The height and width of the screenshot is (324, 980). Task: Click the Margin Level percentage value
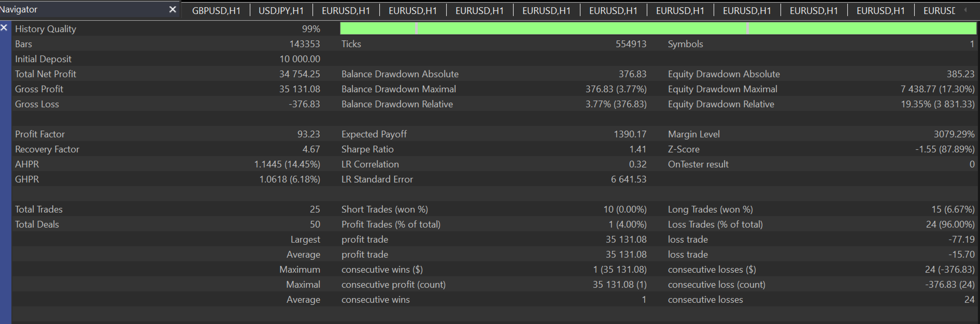(954, 134)
